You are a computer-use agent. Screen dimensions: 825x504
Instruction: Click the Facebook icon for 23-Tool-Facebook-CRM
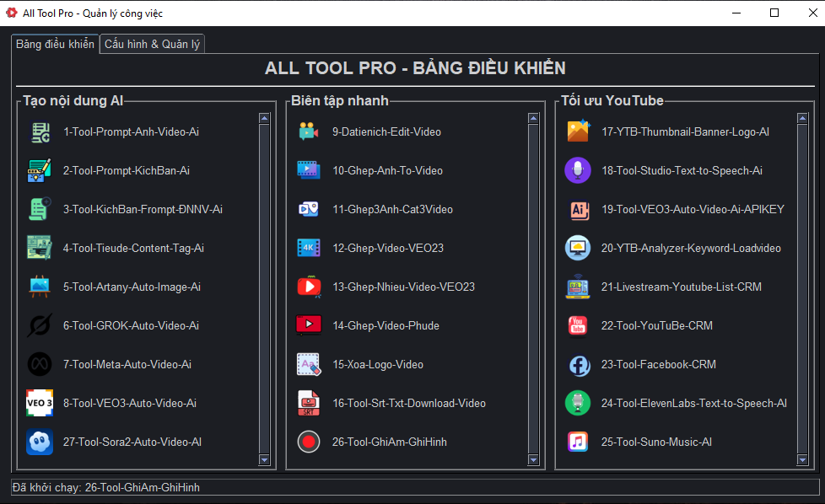click(580, 365)
